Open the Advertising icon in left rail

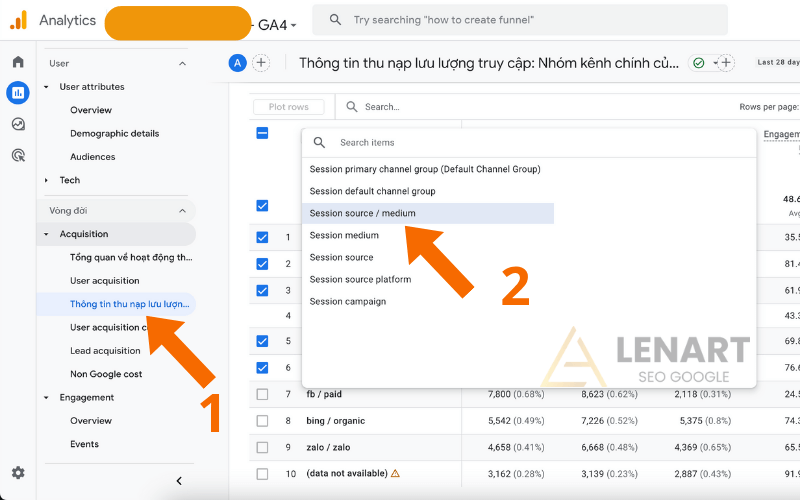coord(18,155)
